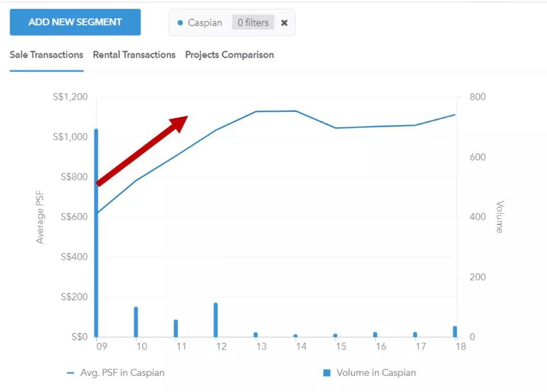
Task: Toggle the Volume in Caspian legend
Action: [x=376, y=373]
